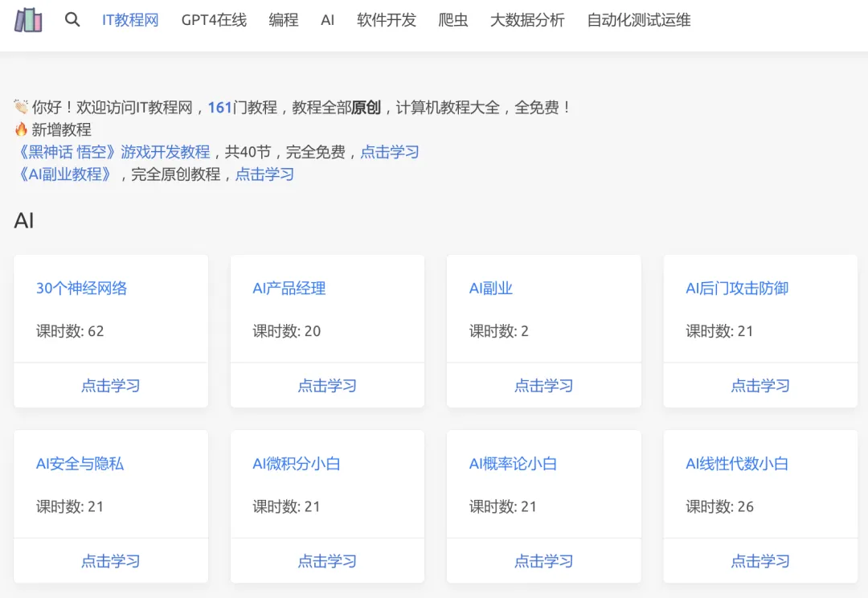The image size is (868, 598).
Task: Open 自动化测试运维 menu item
Action: point(638,20)
